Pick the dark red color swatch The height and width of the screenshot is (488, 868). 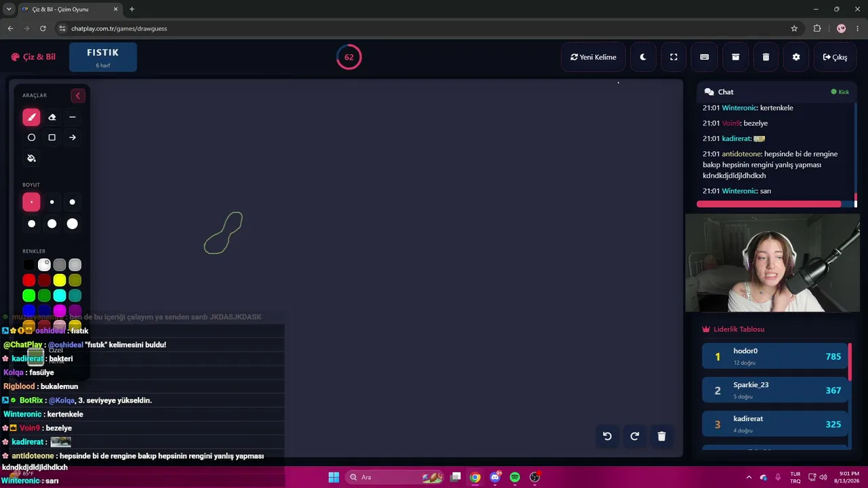coord(44,280)
